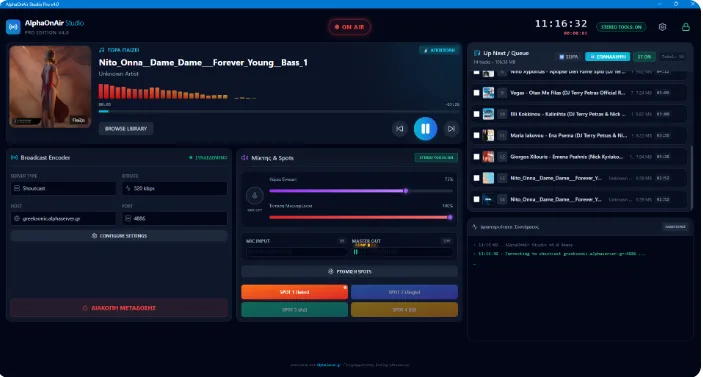Click the activity log pulse icon

pos(475,227)
